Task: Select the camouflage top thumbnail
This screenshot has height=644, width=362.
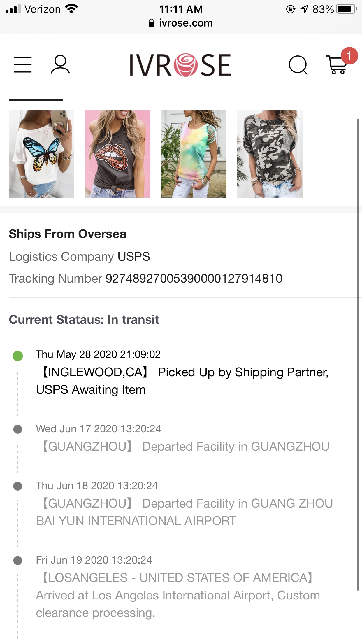Action: coord(270,154)
